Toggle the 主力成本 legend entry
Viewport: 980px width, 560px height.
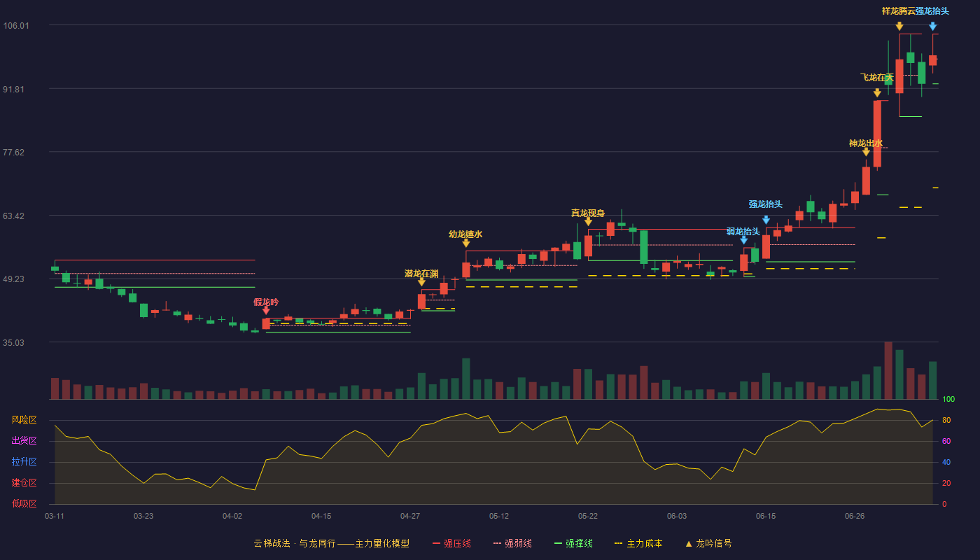point(638,543)
